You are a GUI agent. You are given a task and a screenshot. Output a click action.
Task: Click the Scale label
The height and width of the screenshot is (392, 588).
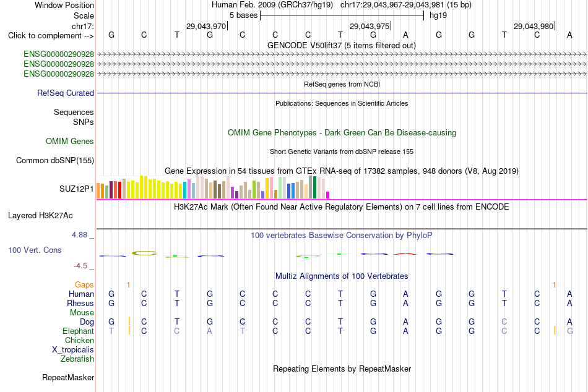click(84, 15)
